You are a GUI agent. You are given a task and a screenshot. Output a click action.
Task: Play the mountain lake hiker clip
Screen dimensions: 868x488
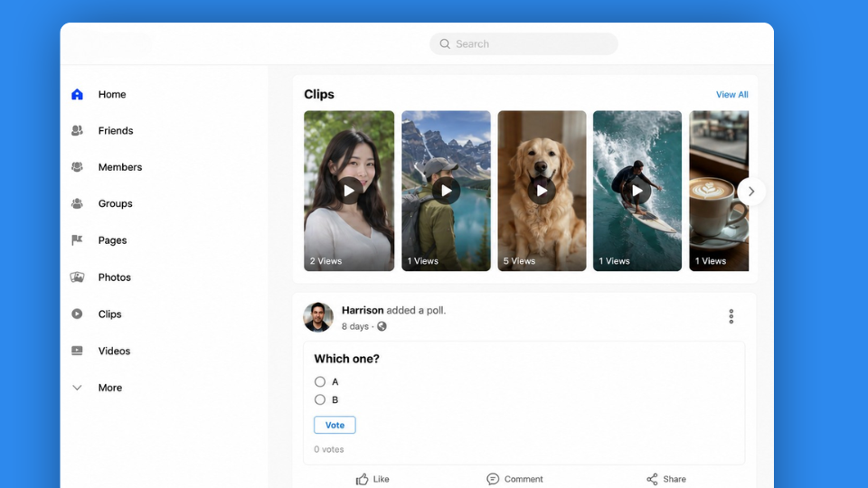pyautogui.click(x=446, y=191)
